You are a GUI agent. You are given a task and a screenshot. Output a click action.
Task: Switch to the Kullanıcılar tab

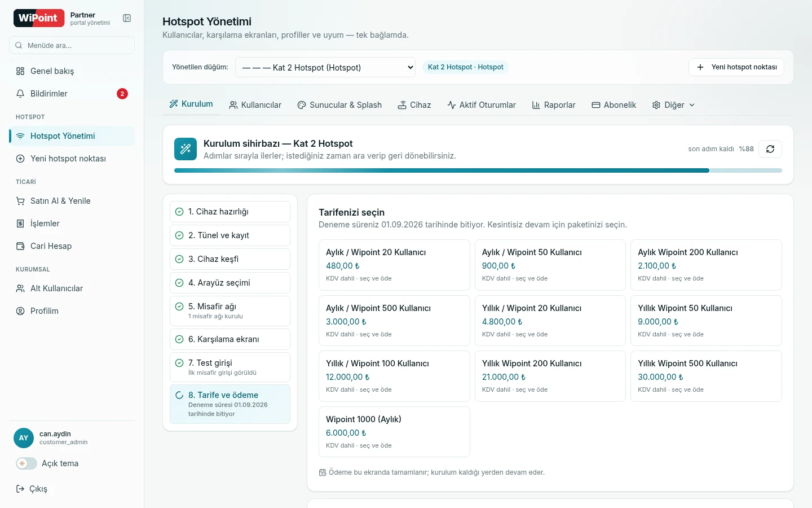click(x=255, y=105)
